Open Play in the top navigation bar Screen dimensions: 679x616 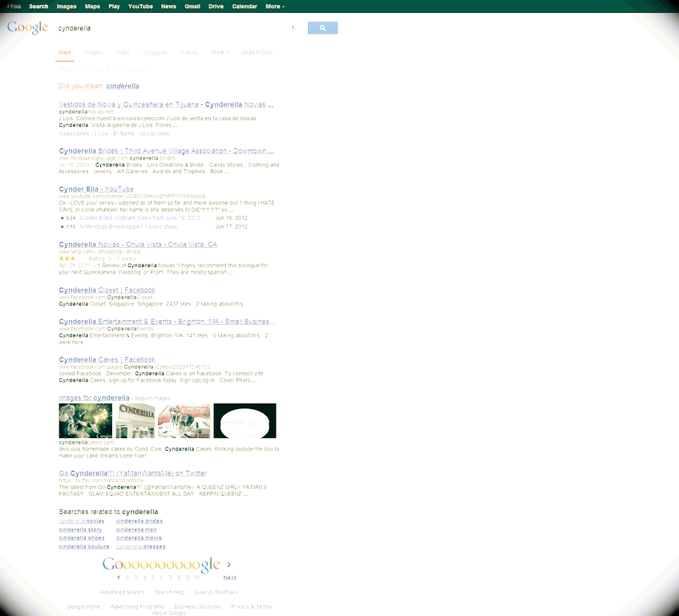pos(114,6)
